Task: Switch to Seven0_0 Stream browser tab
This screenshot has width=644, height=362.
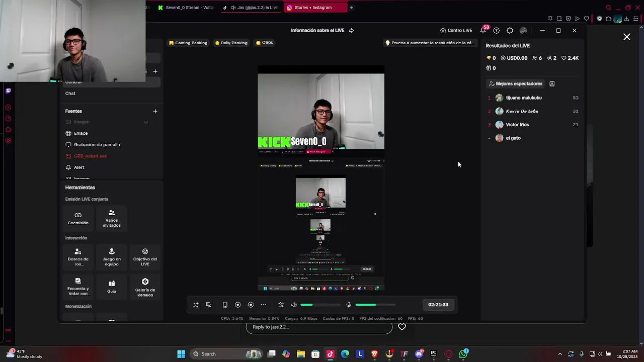Action: (x=186, y=8)
